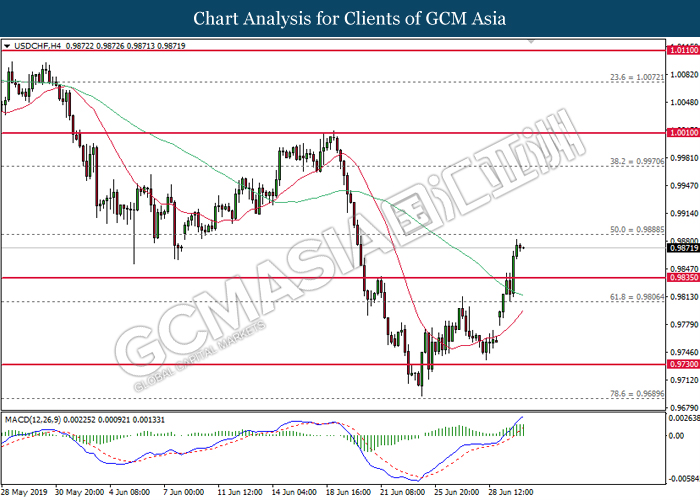
Task: Click the 30 May 20:00 time label
Action: (x=79, y=492)
